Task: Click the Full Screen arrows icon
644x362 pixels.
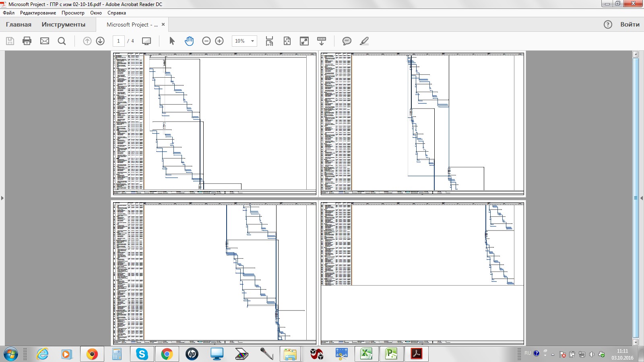Action: (x=304, y=41)
